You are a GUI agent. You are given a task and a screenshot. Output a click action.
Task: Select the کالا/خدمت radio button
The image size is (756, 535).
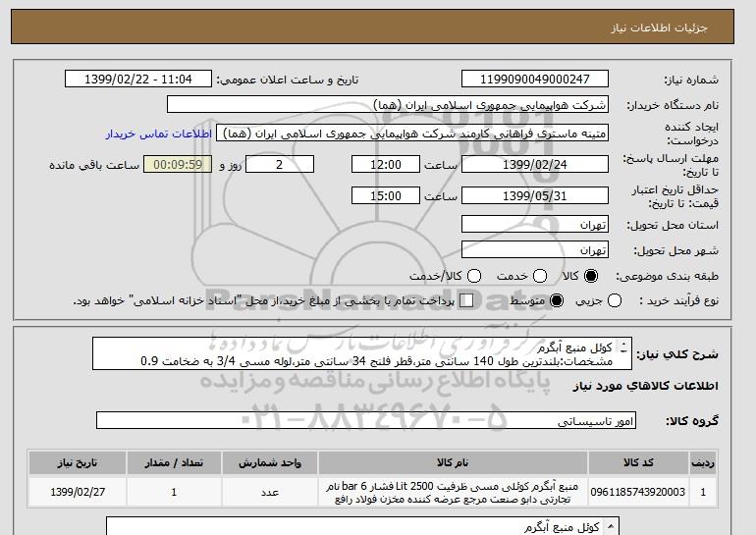[x=474, y=276]
